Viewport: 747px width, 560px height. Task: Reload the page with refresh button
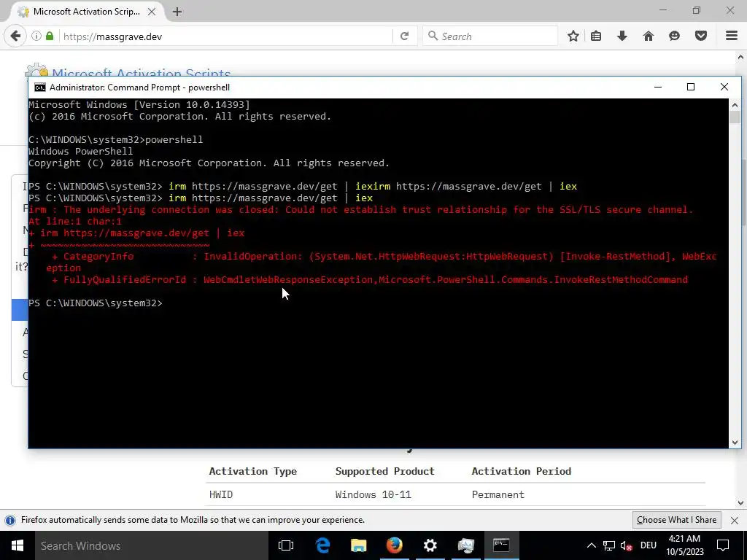click(404, 36)
